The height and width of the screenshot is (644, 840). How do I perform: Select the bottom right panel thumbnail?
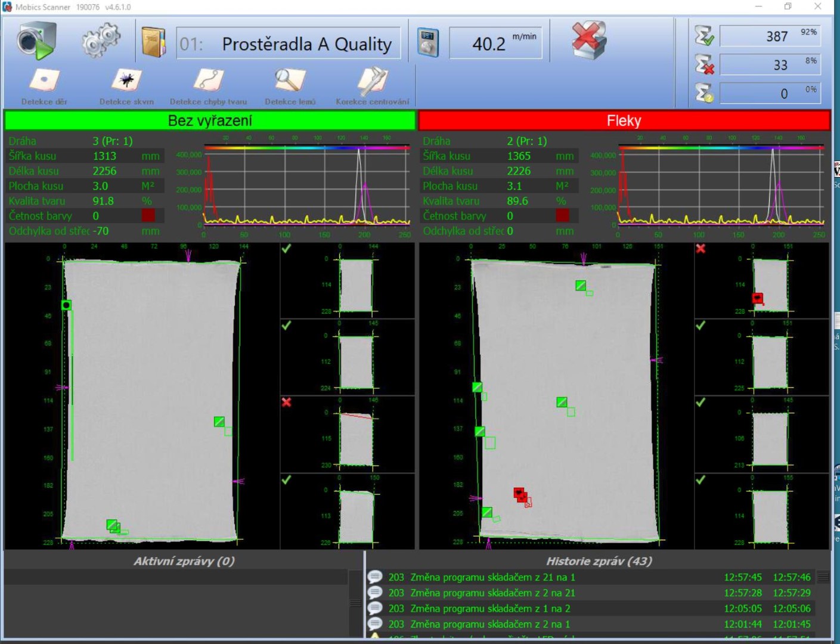[x=762, y=511]
